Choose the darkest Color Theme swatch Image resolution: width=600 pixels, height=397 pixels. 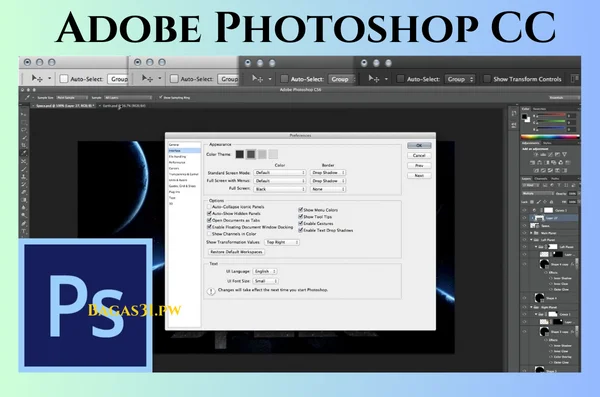coord(240,154)
